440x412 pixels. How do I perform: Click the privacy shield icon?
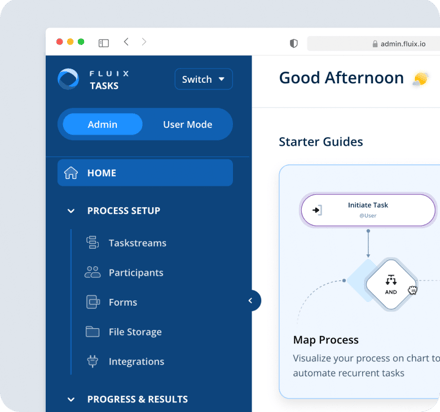pyautogui.click(x=294, y=43)
